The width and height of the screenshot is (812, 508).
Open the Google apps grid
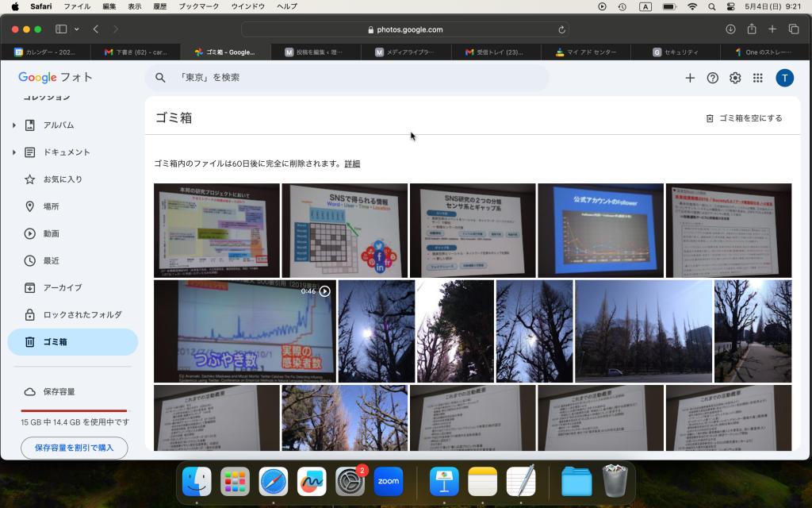click(757, 78)
